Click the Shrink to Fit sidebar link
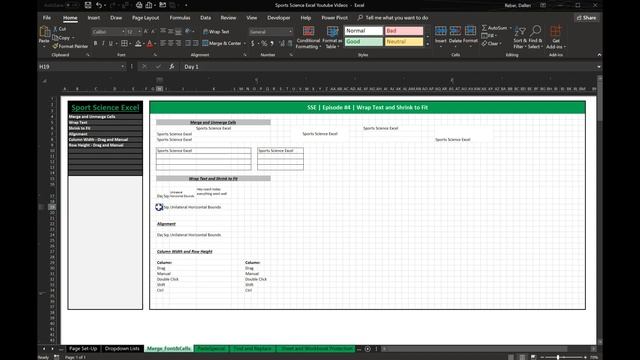The height and width of the screenshot is (360, 640). coord(80,128)
